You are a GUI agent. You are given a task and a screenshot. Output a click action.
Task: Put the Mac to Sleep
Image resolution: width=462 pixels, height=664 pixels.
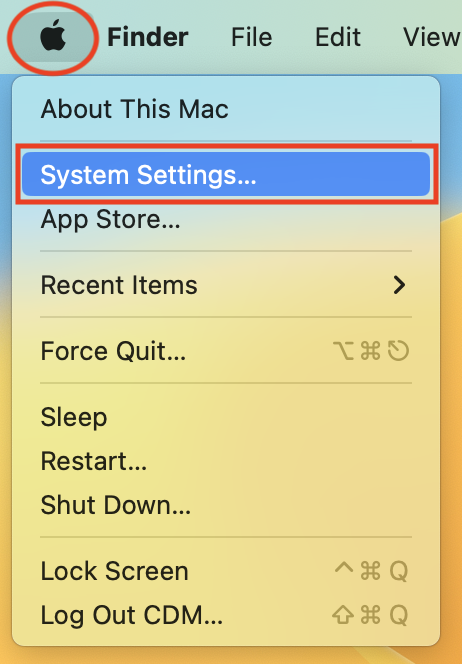tap(226, 417)
